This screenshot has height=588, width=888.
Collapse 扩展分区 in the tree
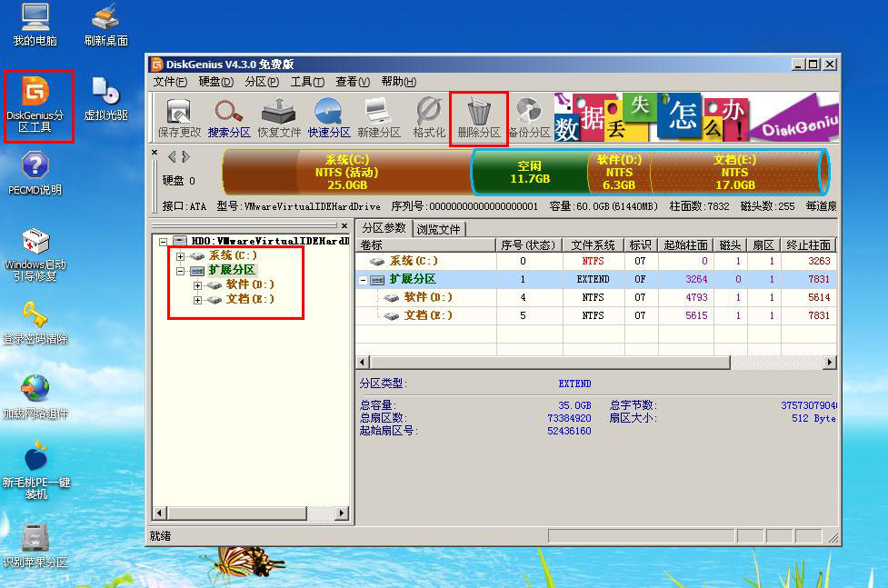point(180,271)
